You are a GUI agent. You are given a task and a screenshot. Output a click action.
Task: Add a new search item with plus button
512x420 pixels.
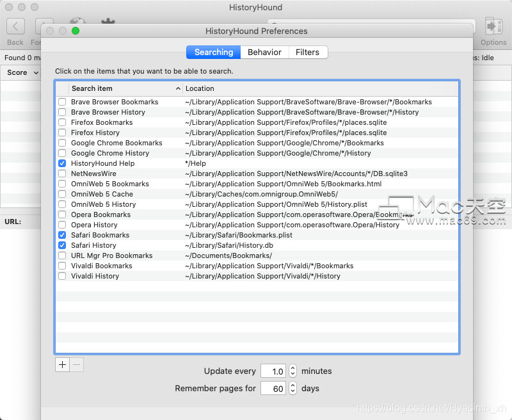click(62, 365)
